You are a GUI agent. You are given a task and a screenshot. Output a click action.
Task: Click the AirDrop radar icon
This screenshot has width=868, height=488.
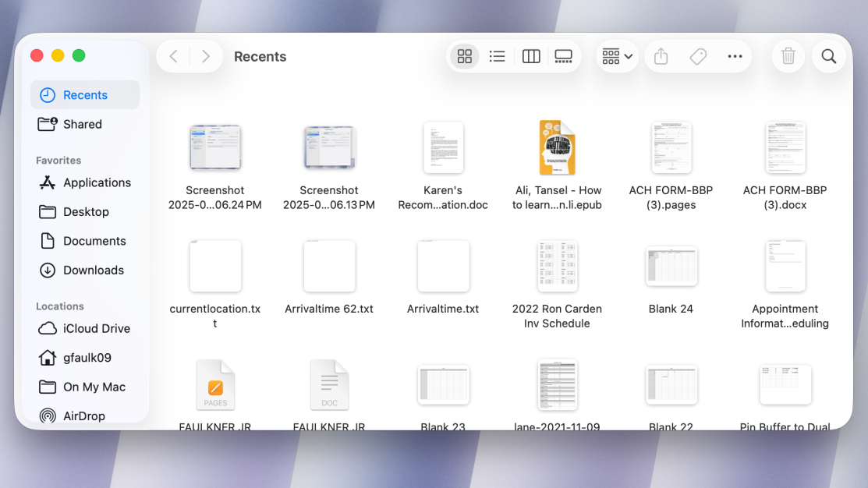(x=48, y=416)
